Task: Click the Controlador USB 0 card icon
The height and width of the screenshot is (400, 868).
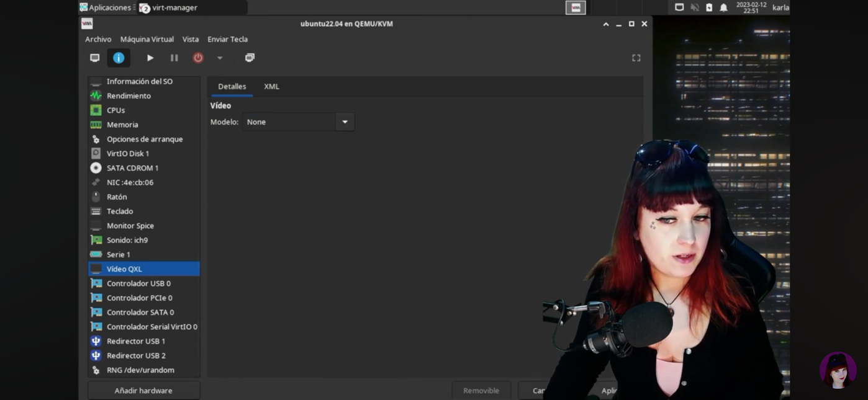Action: coord(96,283)
